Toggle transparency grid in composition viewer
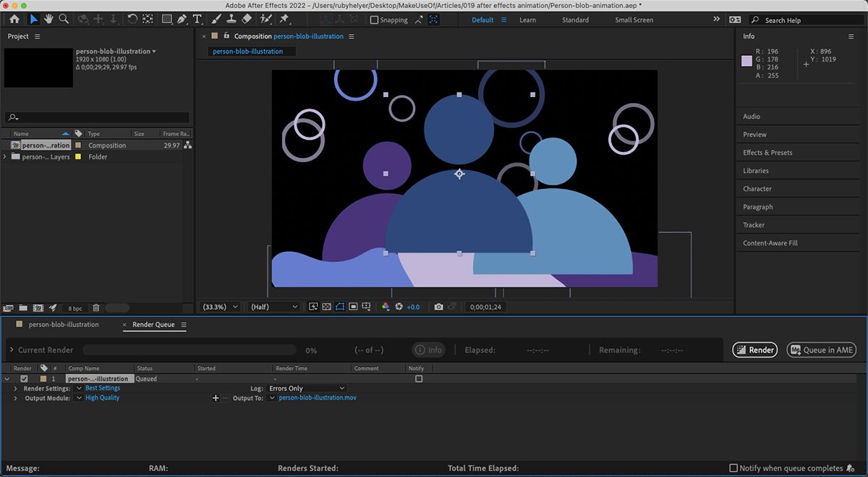This screenshot has height=477, width=868. click(327, 307)
